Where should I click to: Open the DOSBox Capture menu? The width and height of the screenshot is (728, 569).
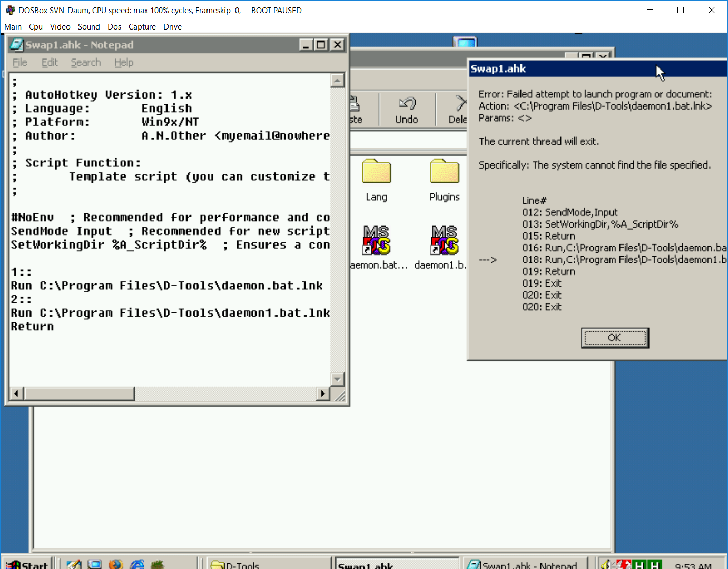pyautogui.click(x=142, y=27)
